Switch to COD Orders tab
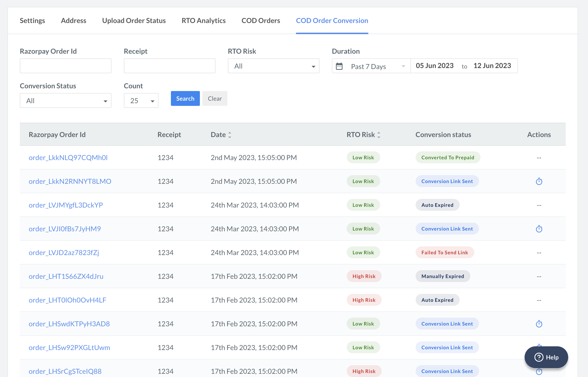Image resolution: width=588 pixels, height=377 pixels. point(261,21)
